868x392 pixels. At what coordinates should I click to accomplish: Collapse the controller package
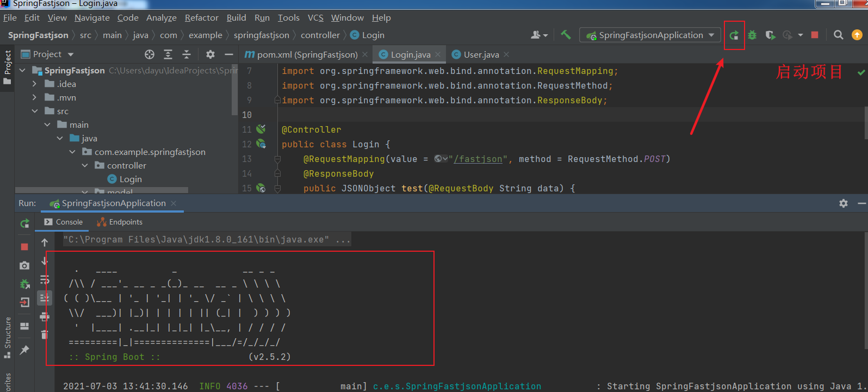85,165
